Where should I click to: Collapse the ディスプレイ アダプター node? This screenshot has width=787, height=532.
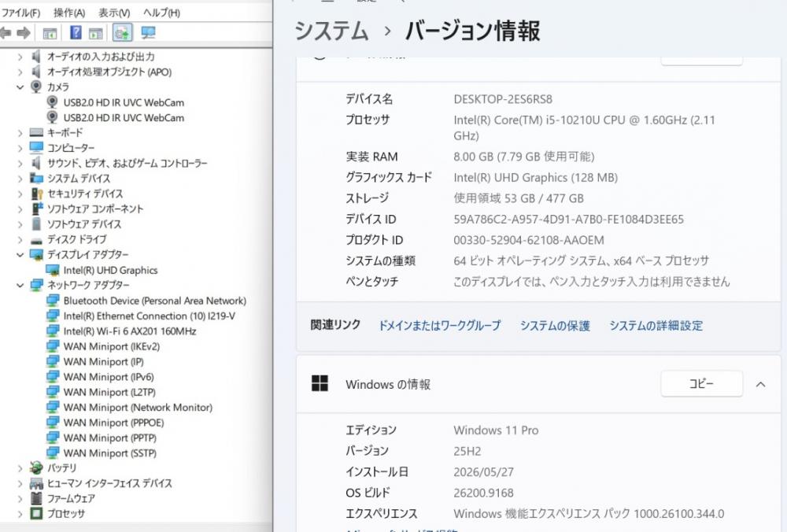coord(20,254)
